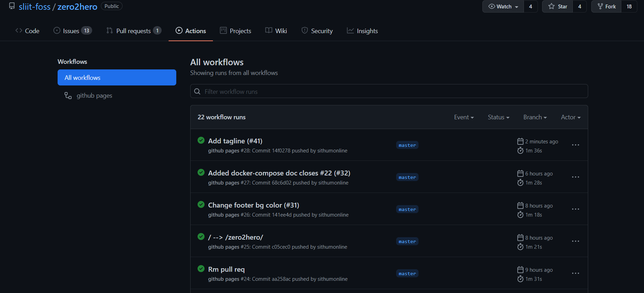
Task: Fork the repository
Action: point(606,7)
